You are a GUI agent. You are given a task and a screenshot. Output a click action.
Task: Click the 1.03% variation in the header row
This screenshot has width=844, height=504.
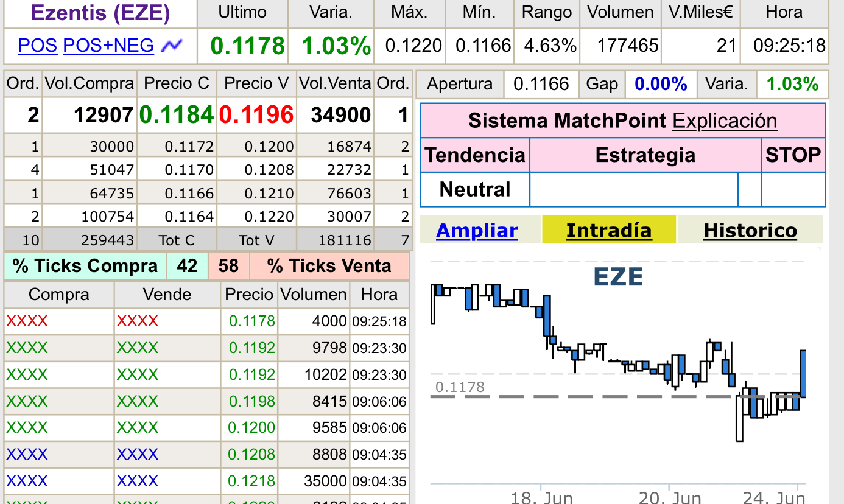pos(336,46)
